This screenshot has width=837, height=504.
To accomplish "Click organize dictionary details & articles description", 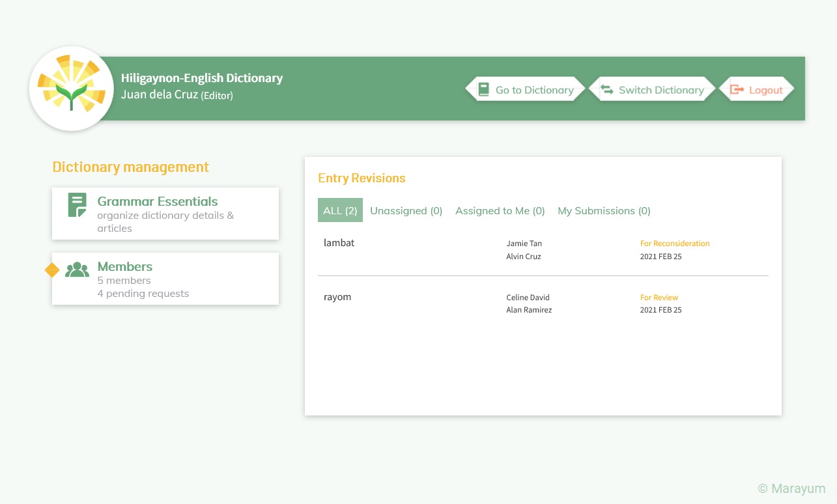I will pos(165,222).
